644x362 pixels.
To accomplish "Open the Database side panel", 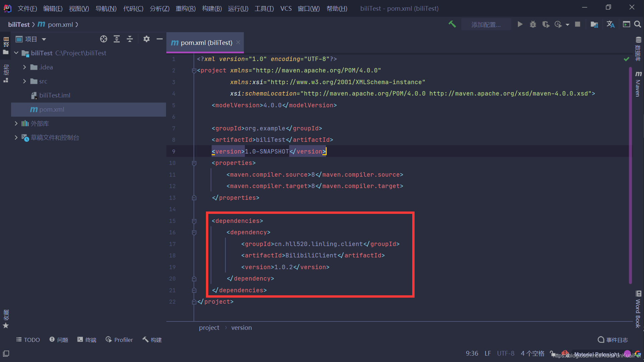I will pos(638,49).
